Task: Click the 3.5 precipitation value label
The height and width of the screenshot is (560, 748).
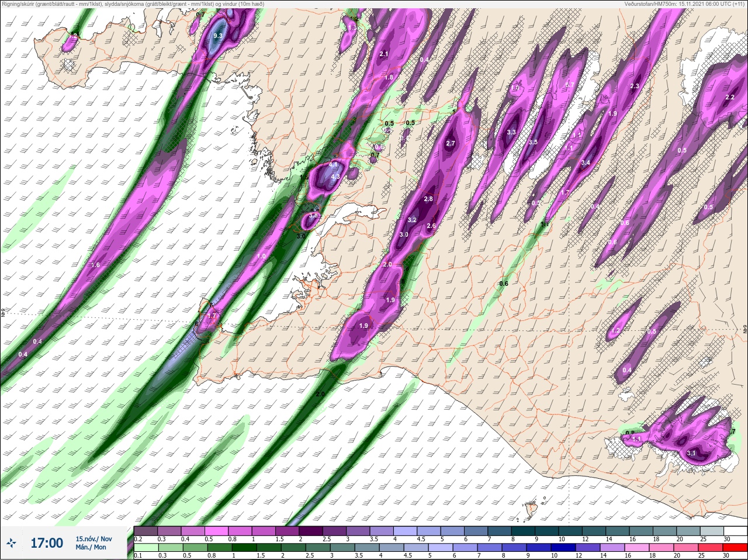Action: click(x=533, y=142)
